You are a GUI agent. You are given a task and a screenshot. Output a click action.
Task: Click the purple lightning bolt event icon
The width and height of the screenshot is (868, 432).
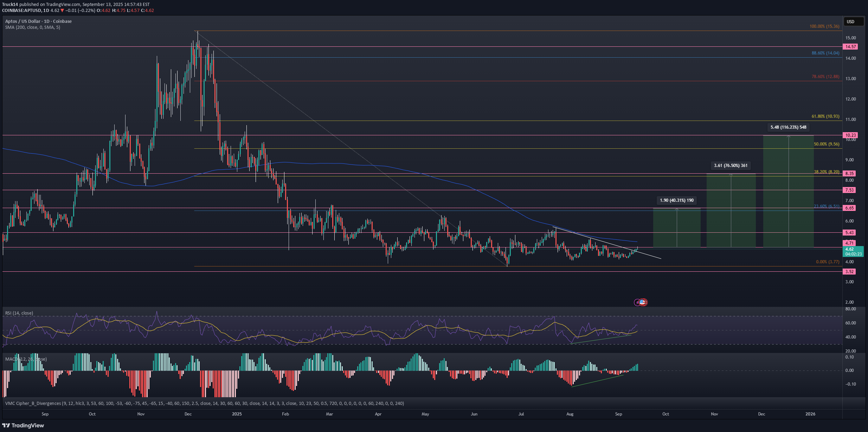point(637,302)
